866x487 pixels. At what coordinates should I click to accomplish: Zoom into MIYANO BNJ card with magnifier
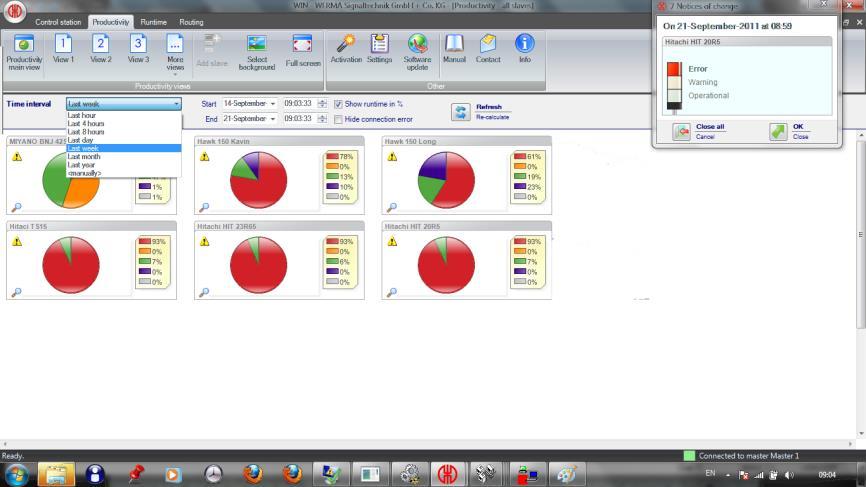click(x=17, y=208)
